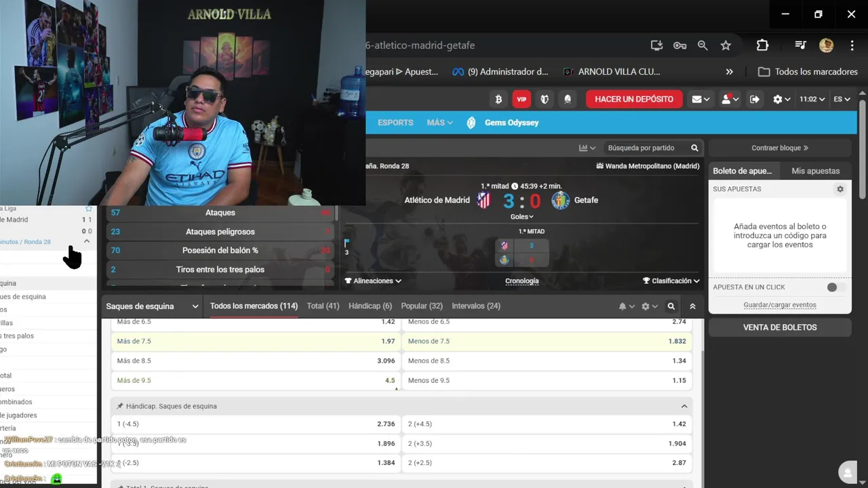Click VENTA DE BOLETOS button
The height and width of the screenshot is (488, 868).
coord(780,327)
